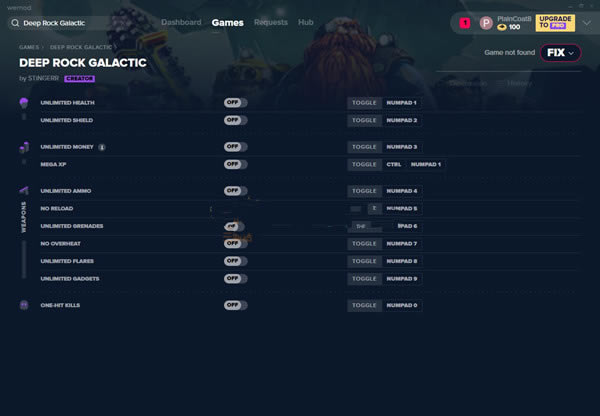
Task: Click the info icon beside Unlimited Money
Action: [x=102, y=147]
